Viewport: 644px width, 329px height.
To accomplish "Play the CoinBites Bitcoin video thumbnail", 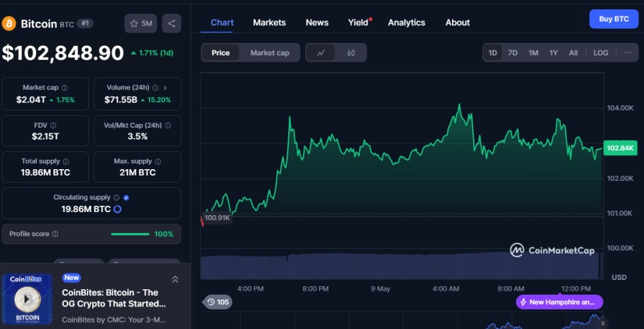I will (27, 299).
